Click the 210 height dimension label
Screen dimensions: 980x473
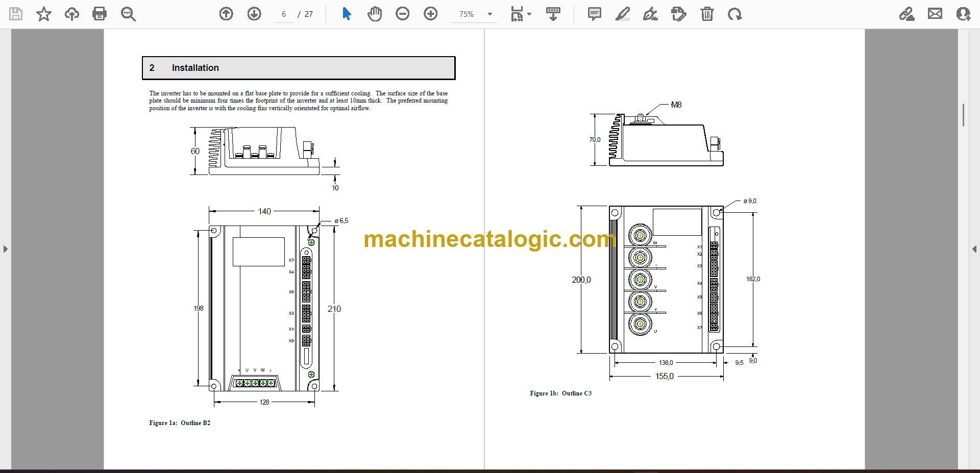[334, 309]
